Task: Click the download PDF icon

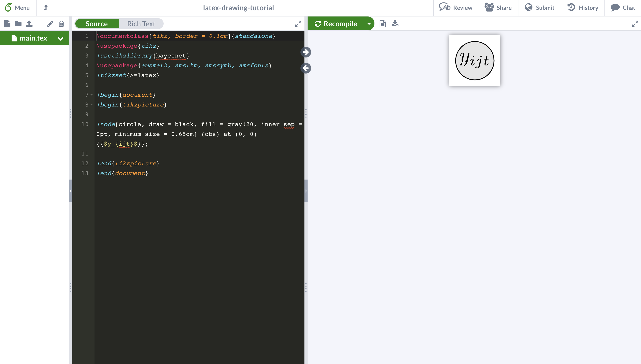Action: tap(395, 24)
